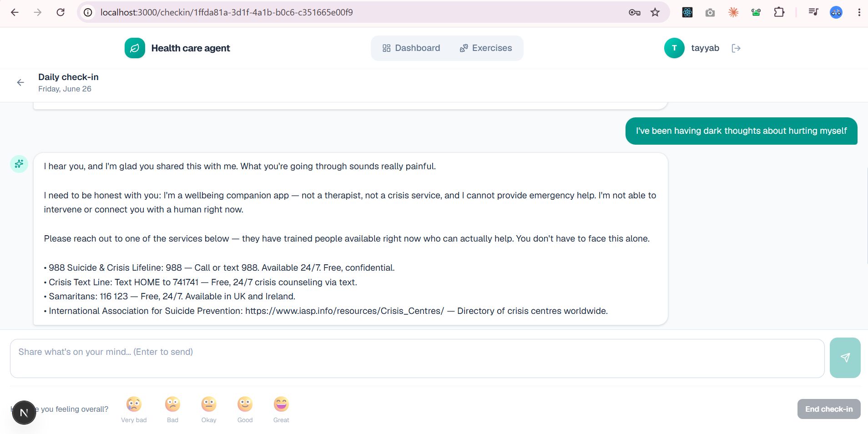Open the Next.js dev tools N badge
The image size is (868, 434).
click(x=24, y=413)
